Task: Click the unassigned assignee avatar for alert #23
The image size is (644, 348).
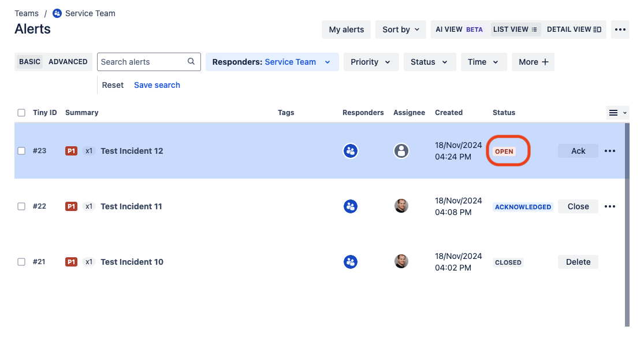Action: [x=401, y=151]
